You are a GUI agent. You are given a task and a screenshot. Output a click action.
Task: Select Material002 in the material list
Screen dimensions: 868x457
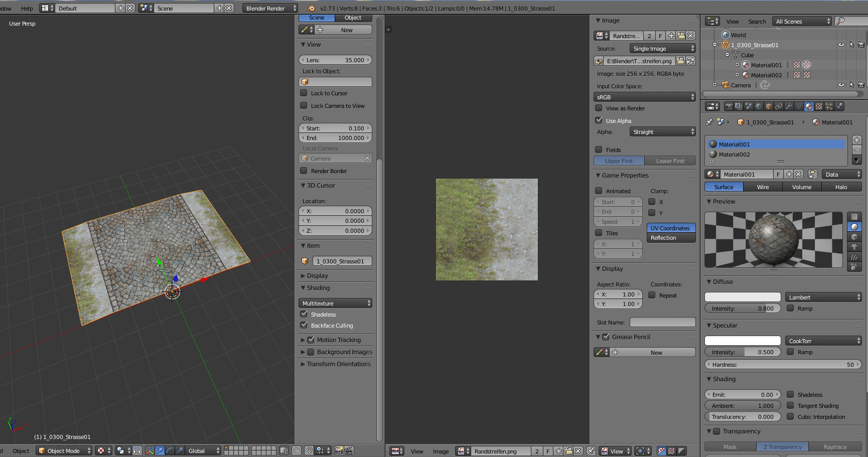pyautogui.click(x=734, y=155)
